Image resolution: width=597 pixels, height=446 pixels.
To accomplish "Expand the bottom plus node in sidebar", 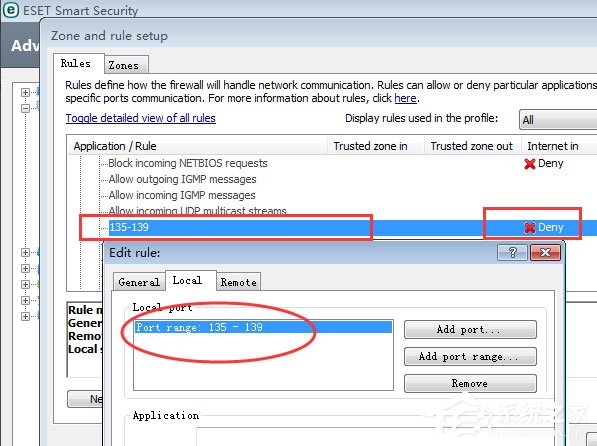I will click(25, 316).
